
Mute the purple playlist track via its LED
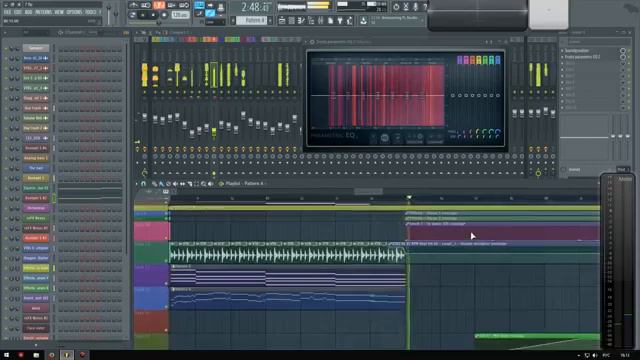167,283
